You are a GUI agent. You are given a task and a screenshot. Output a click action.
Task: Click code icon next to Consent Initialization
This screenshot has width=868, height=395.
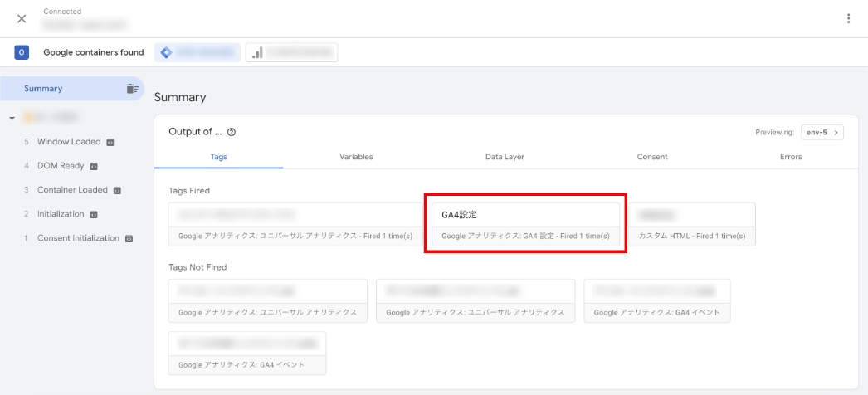[129, 238]
